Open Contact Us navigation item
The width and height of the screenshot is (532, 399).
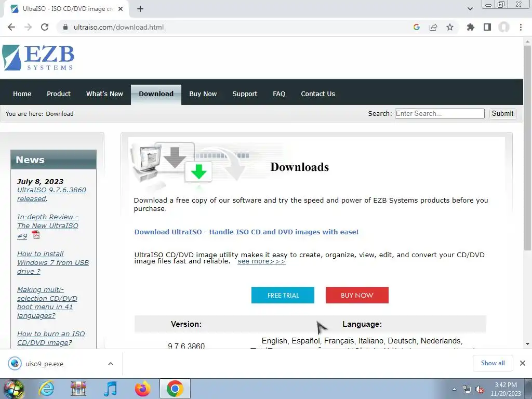[318, 94]
